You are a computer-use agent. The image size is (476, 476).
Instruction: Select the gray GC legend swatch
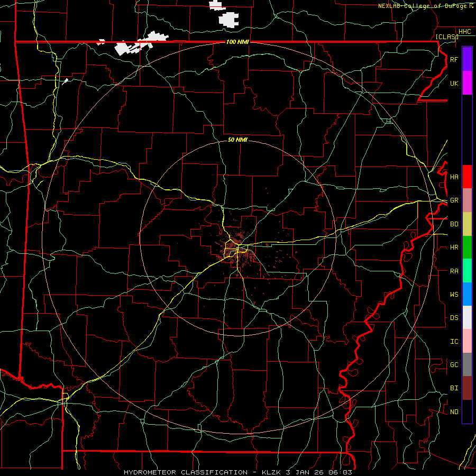point(467,364)
